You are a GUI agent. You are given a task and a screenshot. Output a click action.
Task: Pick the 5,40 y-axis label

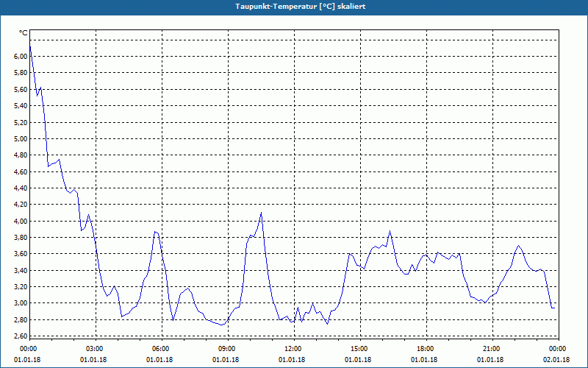[21, 106]
